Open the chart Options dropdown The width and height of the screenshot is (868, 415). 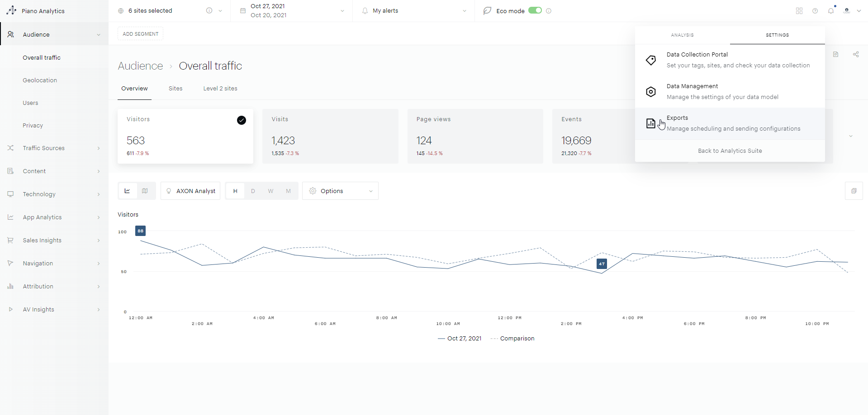340,191
